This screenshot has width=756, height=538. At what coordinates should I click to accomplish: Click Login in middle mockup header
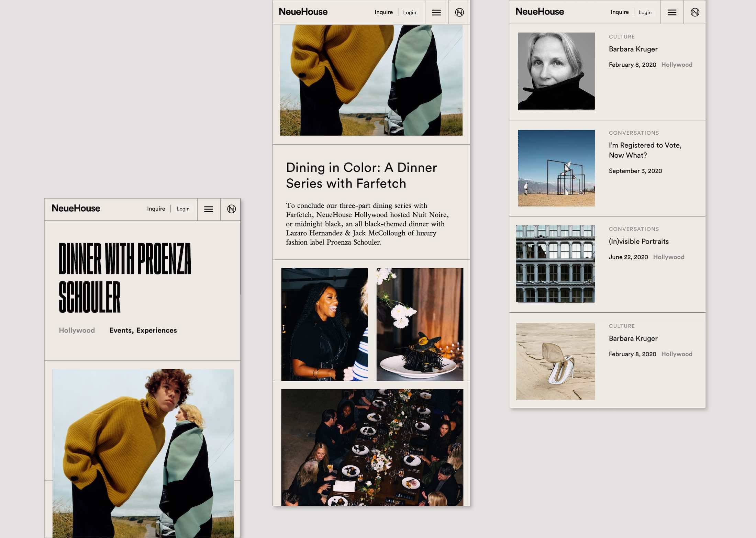click(x=410, y=12)
